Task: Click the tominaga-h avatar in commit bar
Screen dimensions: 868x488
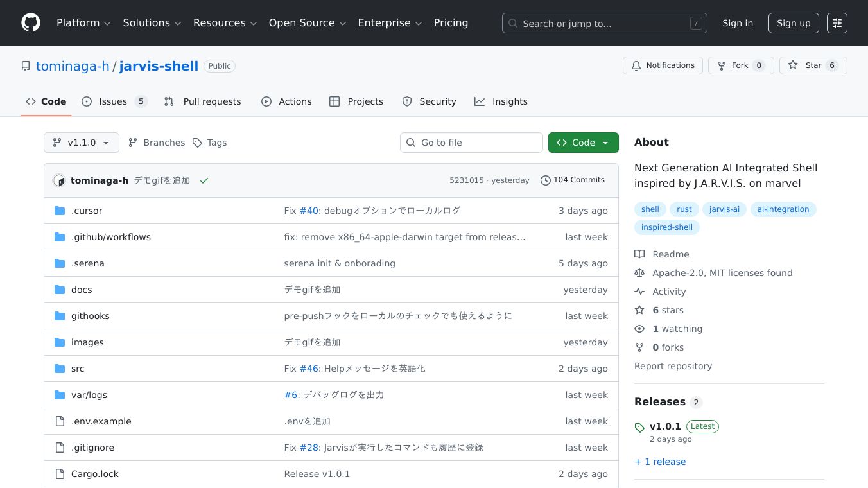Action: click(x=59, y=181)
